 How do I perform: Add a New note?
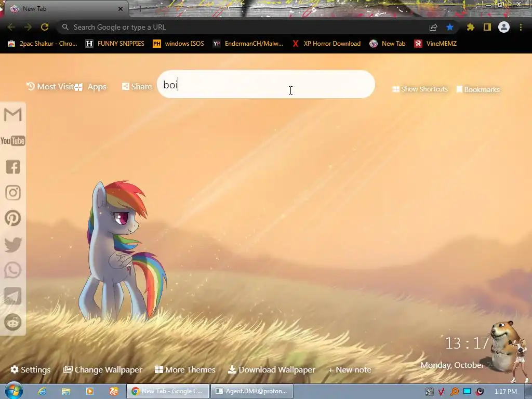(x=350, y=369)
